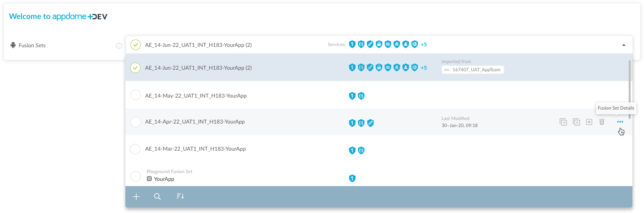
Task: Expand the +5 services in AE_14-Jun-22 list row
Action: (424, 68)
